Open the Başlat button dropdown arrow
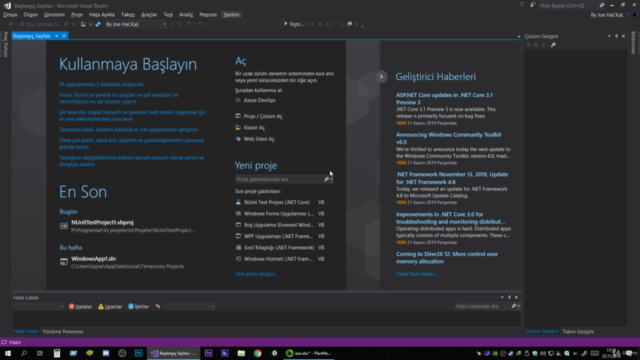640x360 pixels. click(x=307, y=24)
